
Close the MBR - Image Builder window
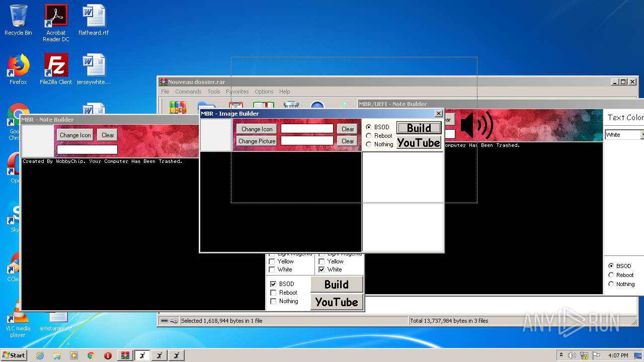[438, 114]
